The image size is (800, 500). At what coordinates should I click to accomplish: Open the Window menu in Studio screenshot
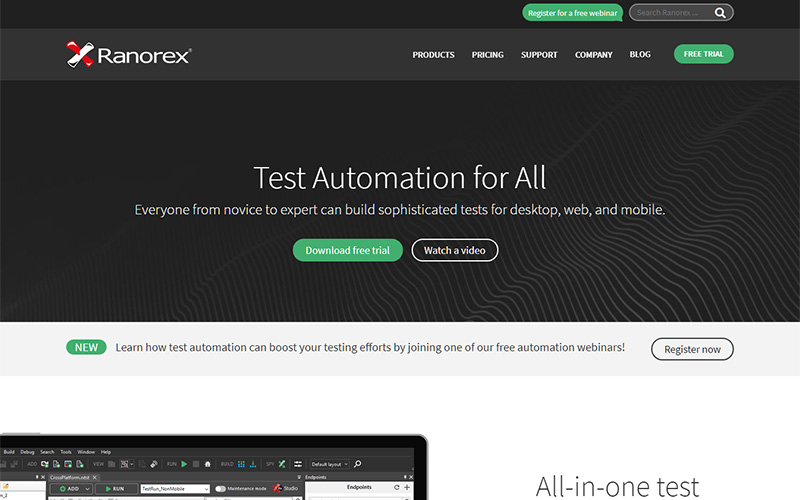(86, 452)
